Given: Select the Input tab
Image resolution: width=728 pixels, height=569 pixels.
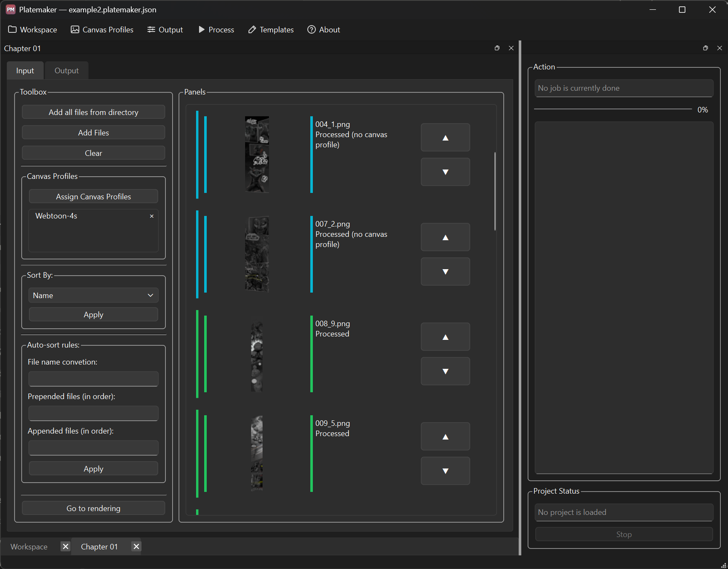Looking at the screenshot, I should 25,71.
